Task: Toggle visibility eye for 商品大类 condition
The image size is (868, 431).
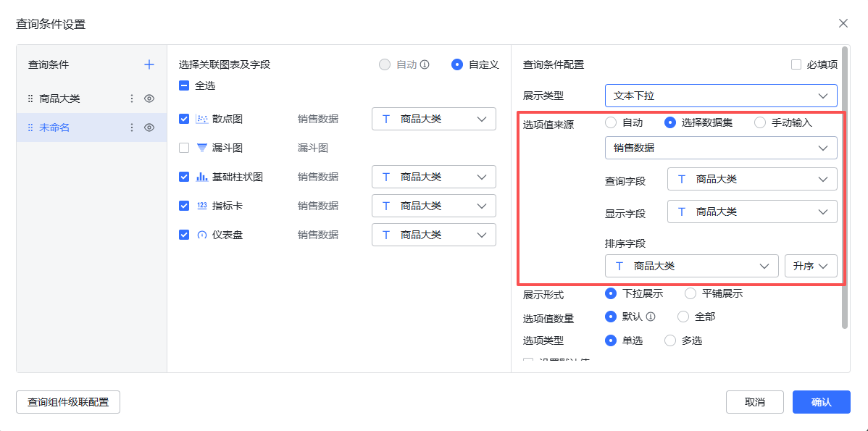Action: point(149,99)
